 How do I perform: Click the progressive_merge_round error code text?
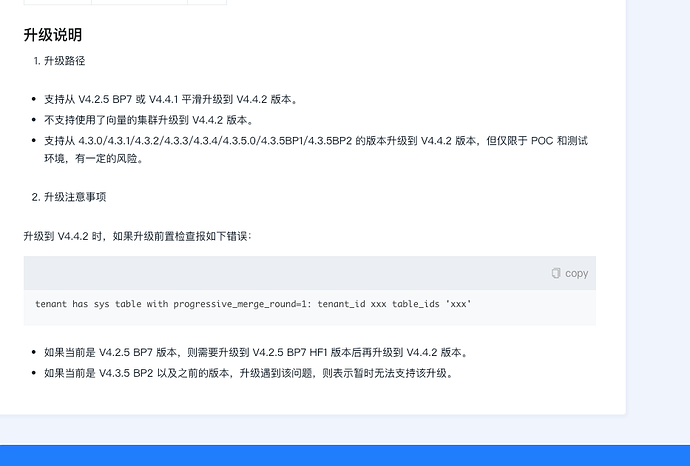[x=253, y=304]
